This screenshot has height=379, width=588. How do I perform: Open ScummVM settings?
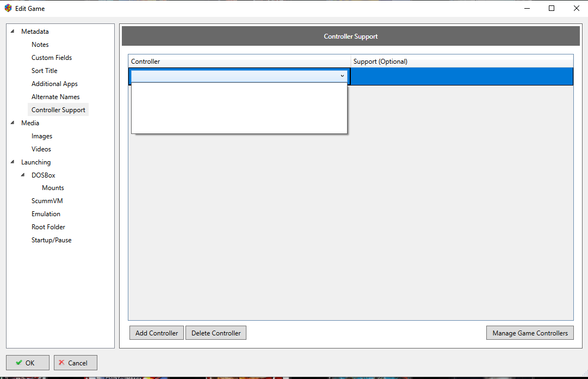coord(47,201)
